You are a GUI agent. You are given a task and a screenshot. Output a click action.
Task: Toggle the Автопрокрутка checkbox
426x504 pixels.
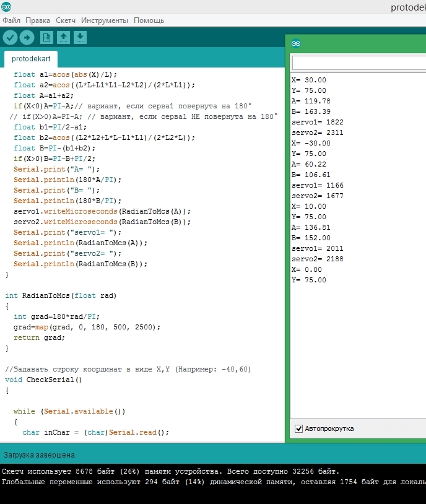pyautogui.click(x=299, y=428)
